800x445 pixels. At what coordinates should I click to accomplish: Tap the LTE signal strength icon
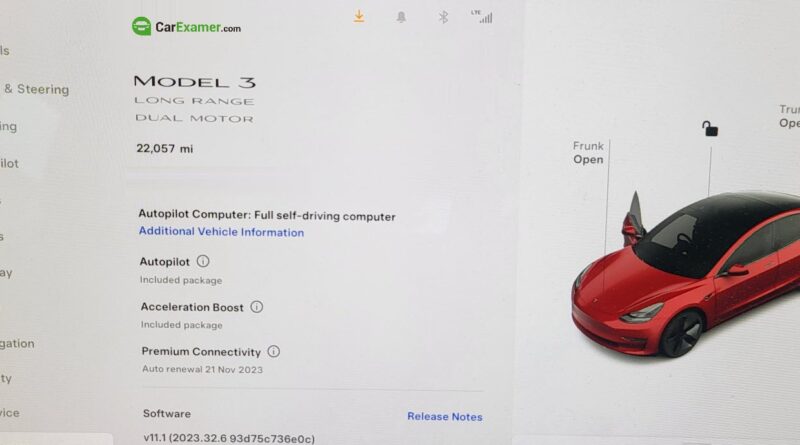[482, 17]
